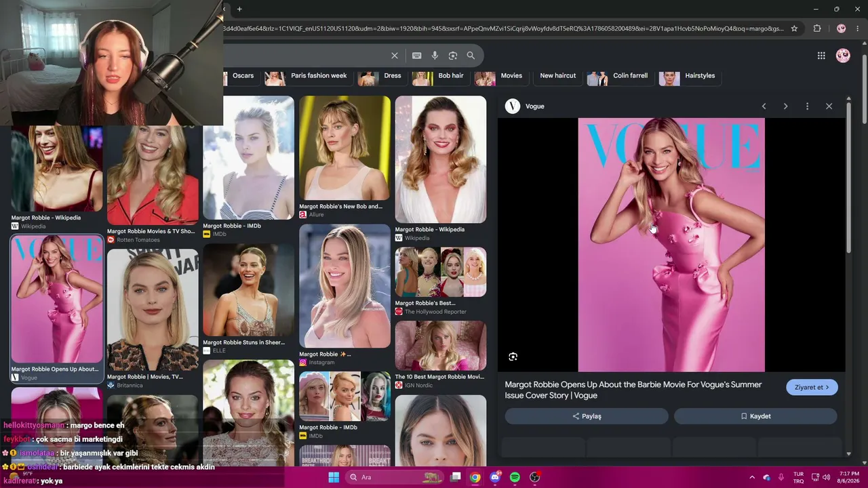Click 'The 10 Best Margot Robbie Movi...' caption
Viewport: 868px width, 488px height.
(x=439, y=377)
